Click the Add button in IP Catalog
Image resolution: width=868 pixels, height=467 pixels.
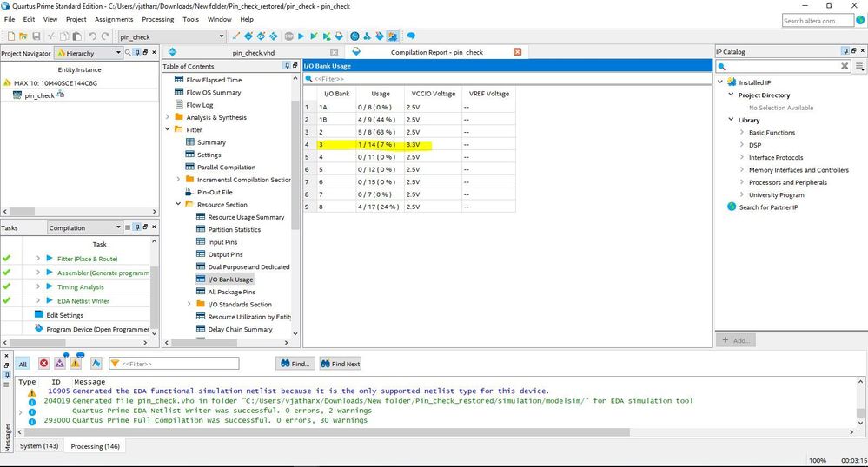click(737, 340)
